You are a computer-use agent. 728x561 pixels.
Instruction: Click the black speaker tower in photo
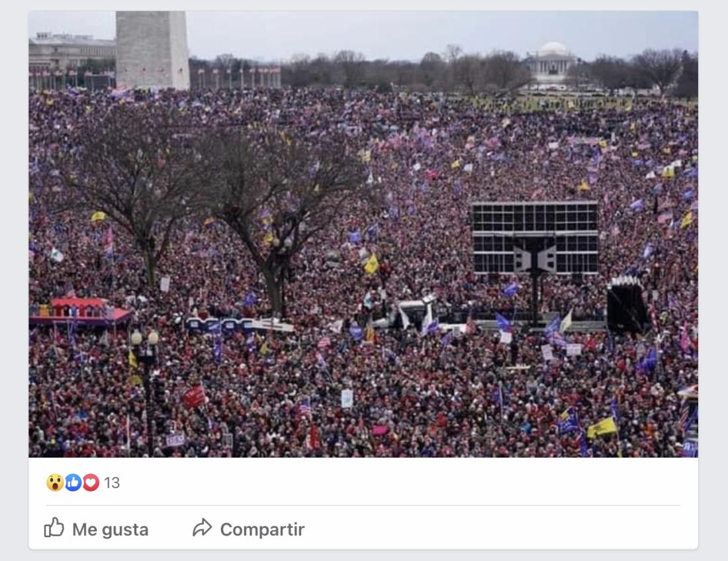627,305
